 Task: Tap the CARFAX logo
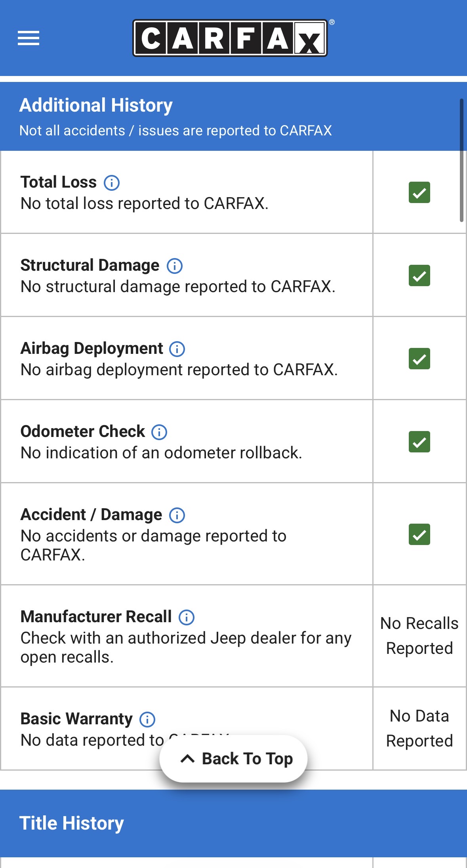coord(230,38)
